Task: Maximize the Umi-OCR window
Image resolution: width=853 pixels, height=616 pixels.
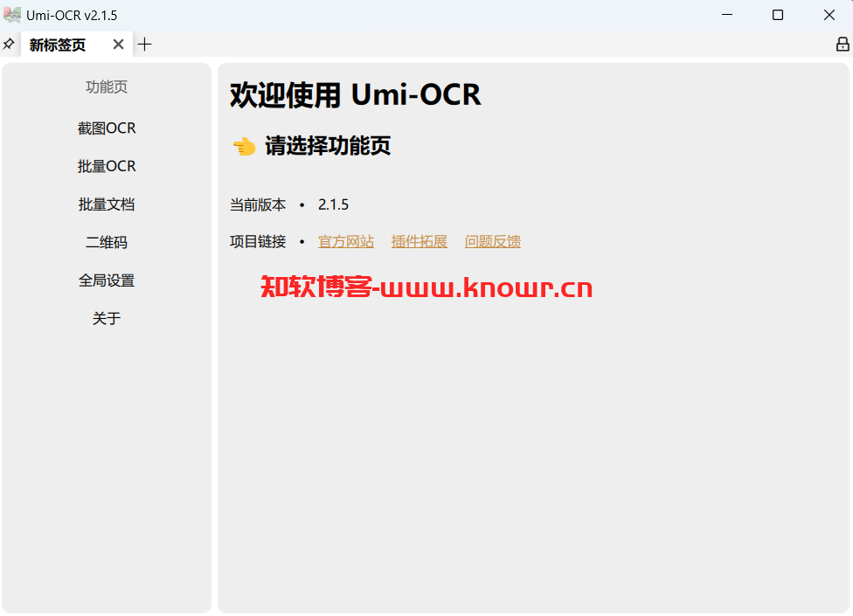Action: 778,15
